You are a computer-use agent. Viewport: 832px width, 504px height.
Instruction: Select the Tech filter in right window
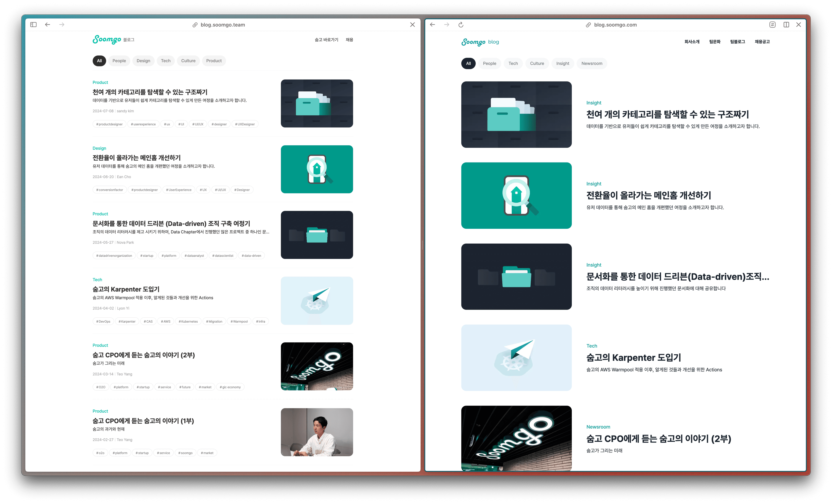[x=513, y=63]
